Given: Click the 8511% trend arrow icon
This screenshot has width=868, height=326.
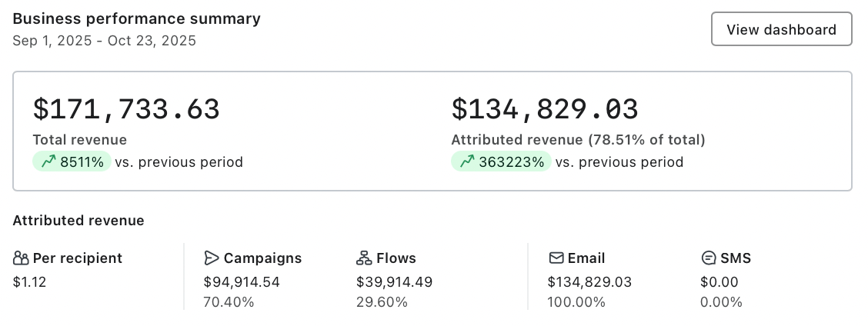Looking at the screenshot, I should [x=48, y=162].
